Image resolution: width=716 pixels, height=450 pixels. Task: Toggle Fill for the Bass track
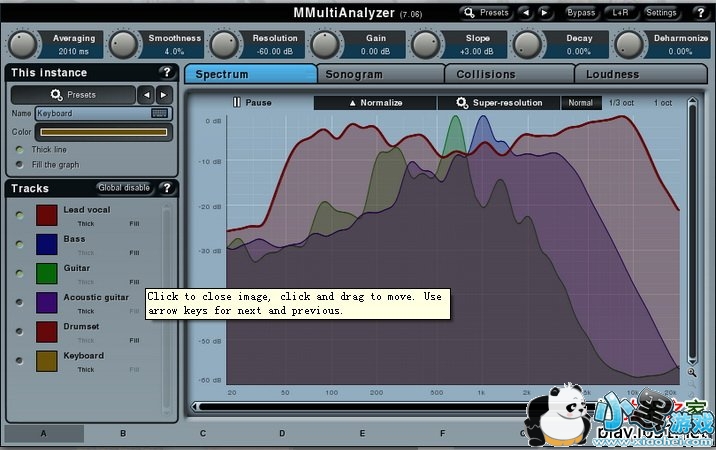[134, 253]
